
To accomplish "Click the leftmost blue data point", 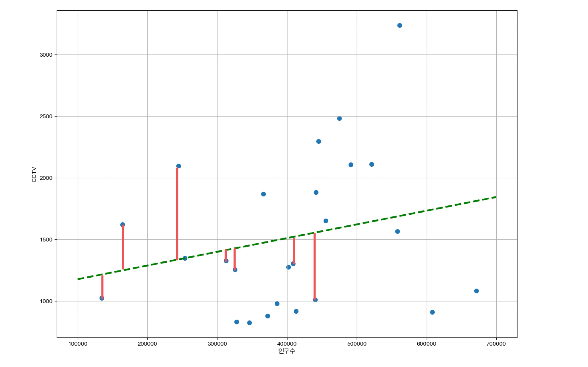I will [x=102, y=298].
